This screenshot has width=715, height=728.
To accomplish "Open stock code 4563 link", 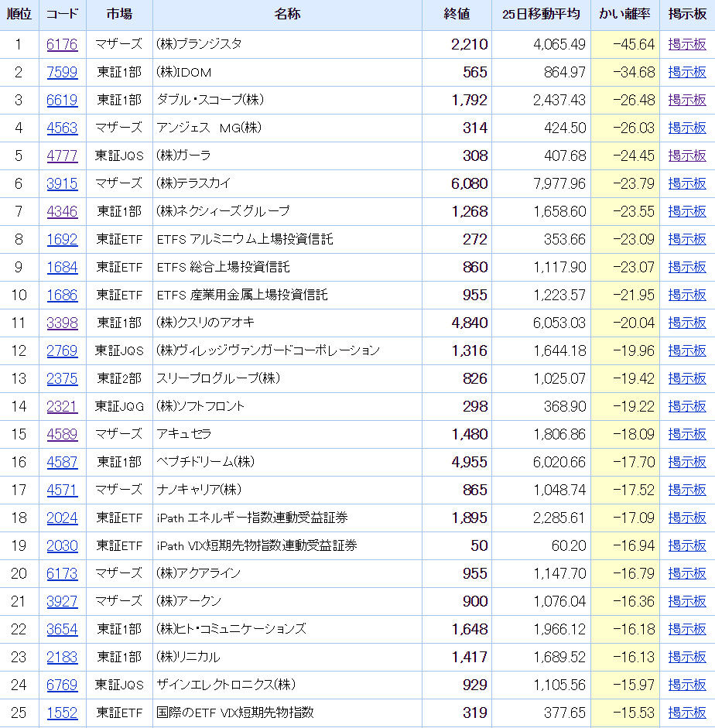I will [x=62, y=128].
